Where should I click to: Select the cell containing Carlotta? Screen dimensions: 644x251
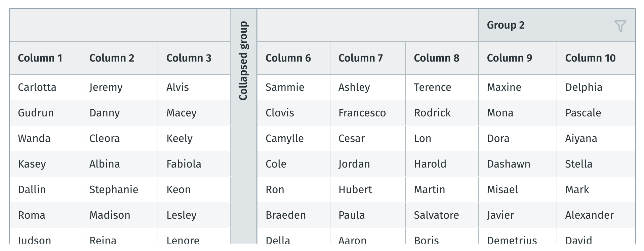point(45,87)
